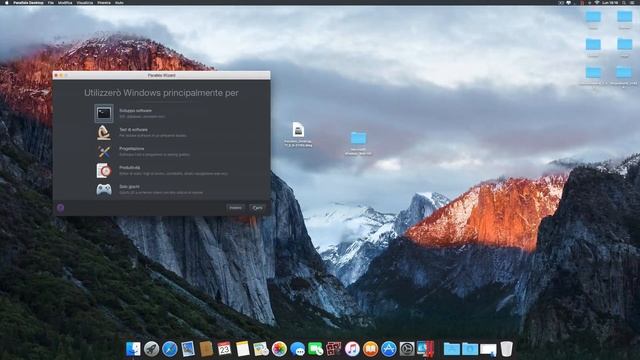The image size is (640, 360).
Task: Open the Apple menu
Action: point(6,2)
